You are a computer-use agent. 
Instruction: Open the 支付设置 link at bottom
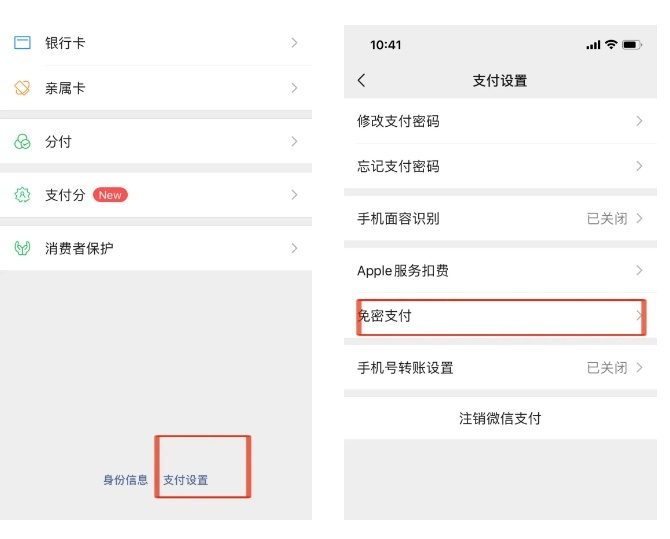(x=186, y=480)
